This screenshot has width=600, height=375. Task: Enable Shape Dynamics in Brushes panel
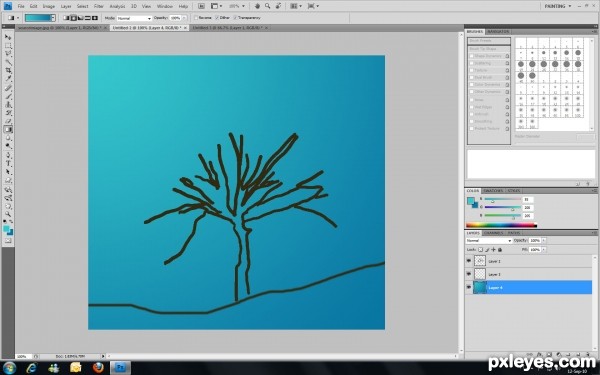pos(472,56)
